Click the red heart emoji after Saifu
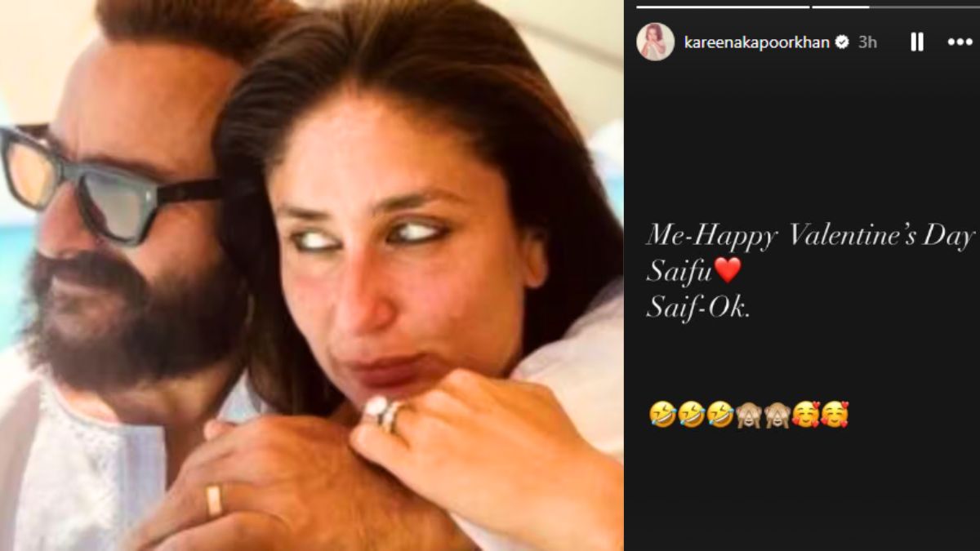The width and height of the screenshot is (980, 551). [x=727, y=270]
